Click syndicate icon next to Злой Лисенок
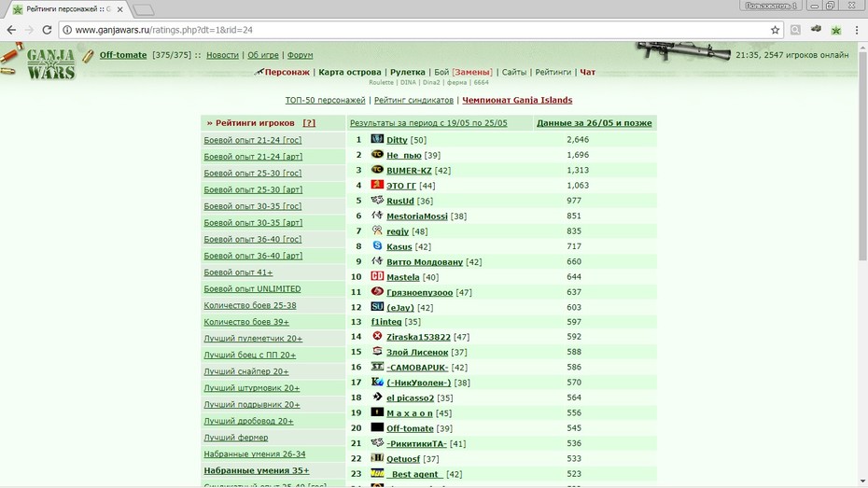 tap(377, 351)
